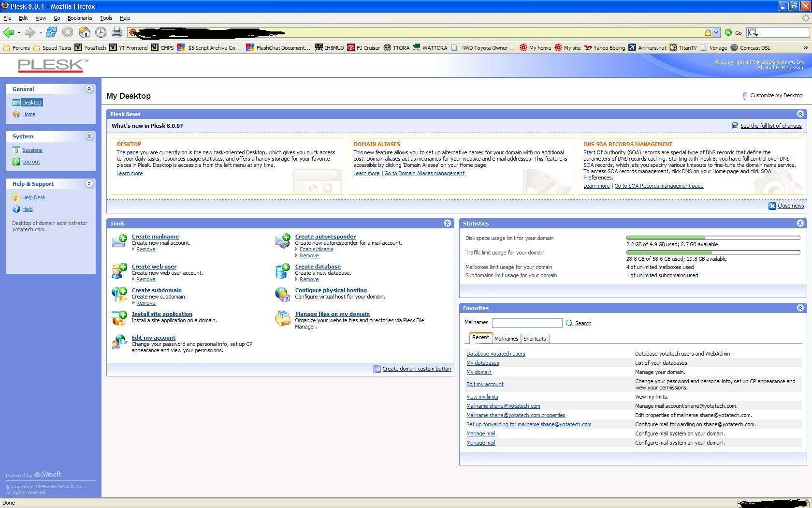The image size is (812, 508).
Task: Click the Desktop icon in General panel
Action: click(x=16, y=103)
